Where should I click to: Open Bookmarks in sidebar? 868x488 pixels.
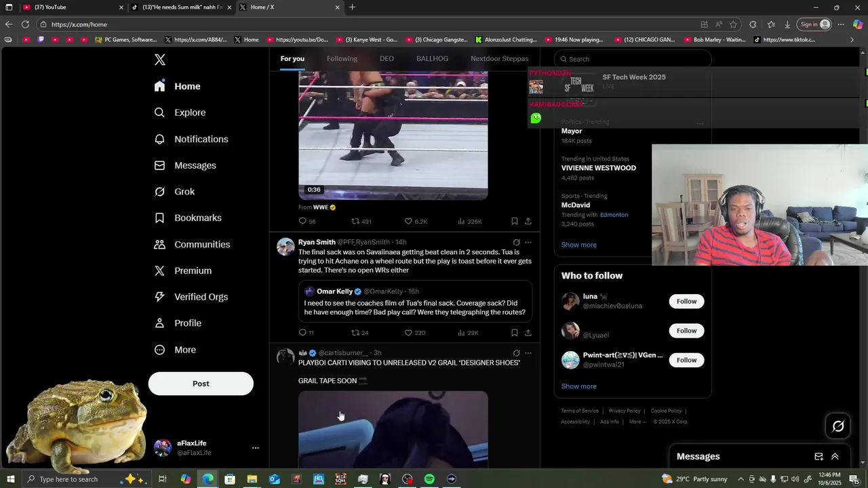[188, 218]
